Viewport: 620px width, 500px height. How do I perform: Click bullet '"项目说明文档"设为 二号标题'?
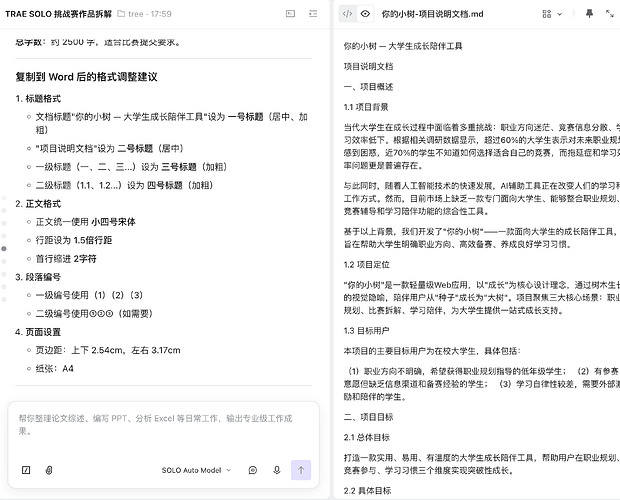click(110, 148)
